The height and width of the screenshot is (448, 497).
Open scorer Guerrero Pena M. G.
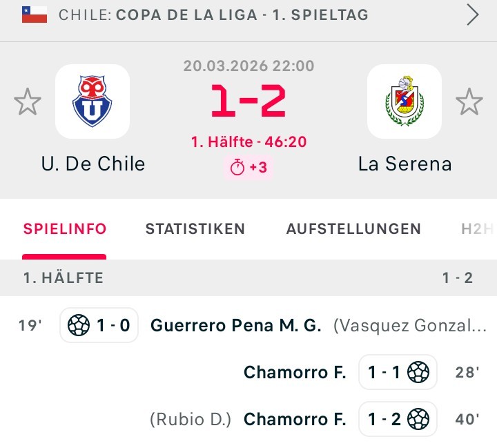(x=236, y=325)
